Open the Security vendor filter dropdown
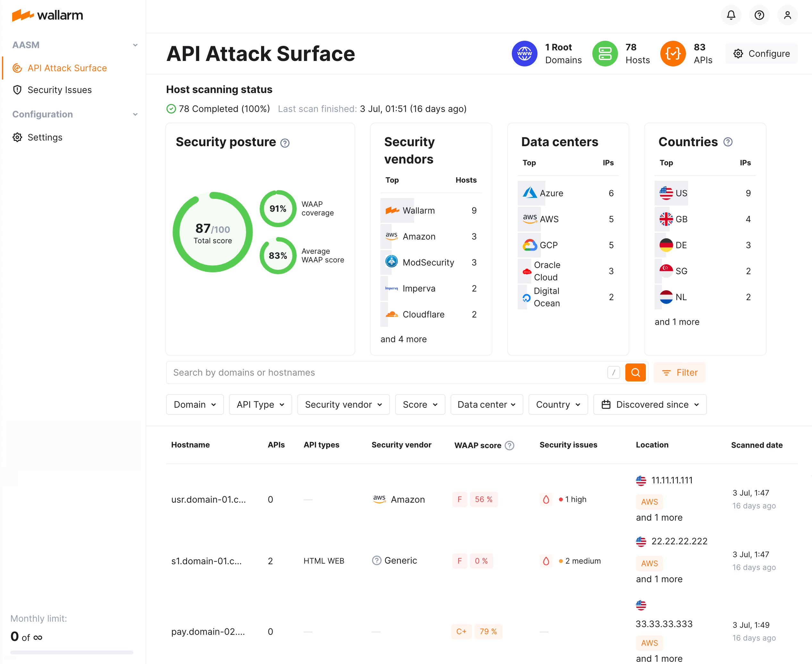 (x=343, y=404)
